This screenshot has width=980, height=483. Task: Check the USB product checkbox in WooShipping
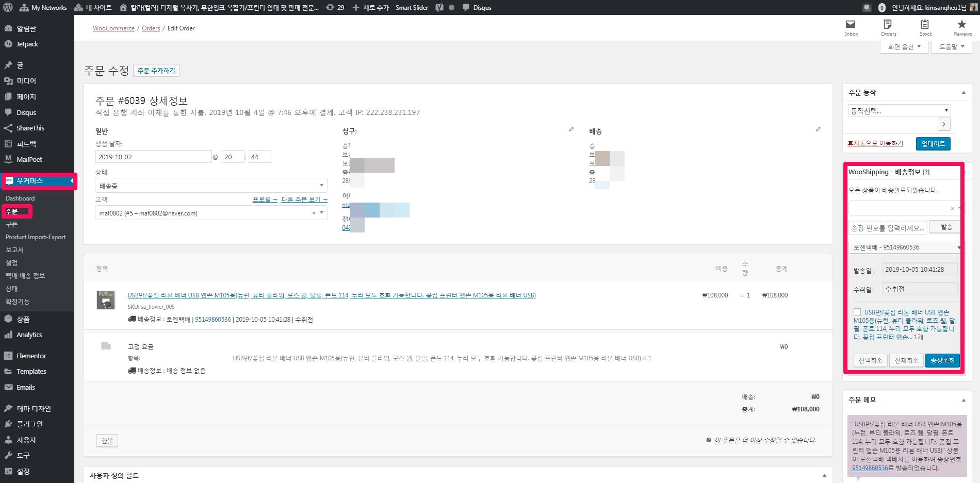tap(857, 312)
